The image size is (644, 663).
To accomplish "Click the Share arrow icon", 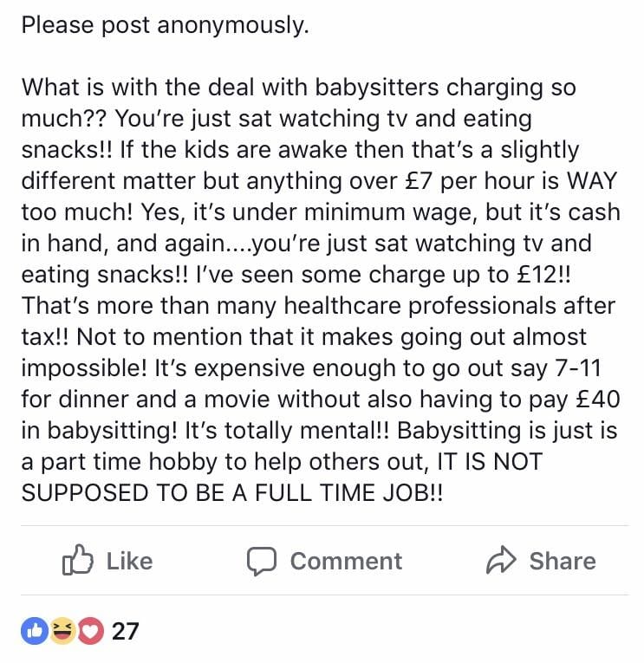I will (501, 559).
